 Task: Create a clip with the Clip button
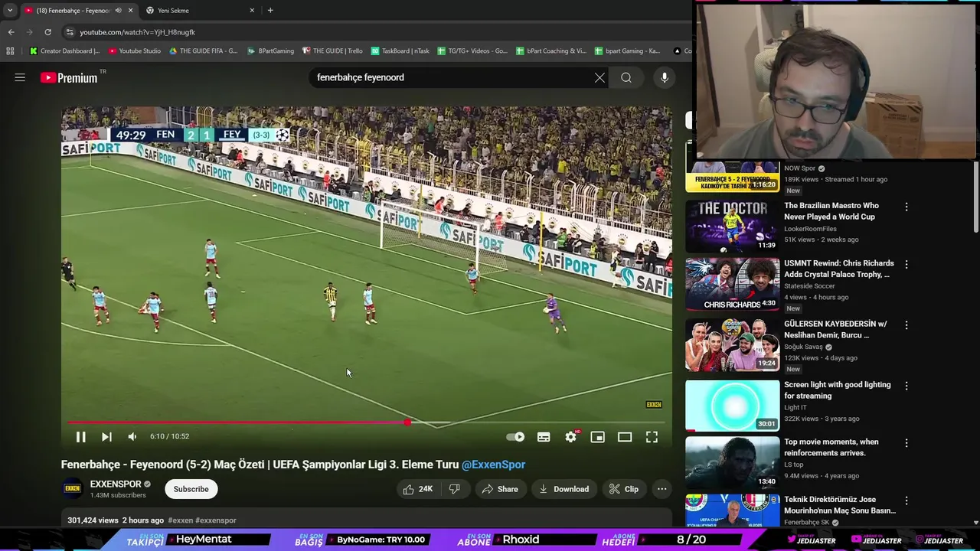click(623, 489)
